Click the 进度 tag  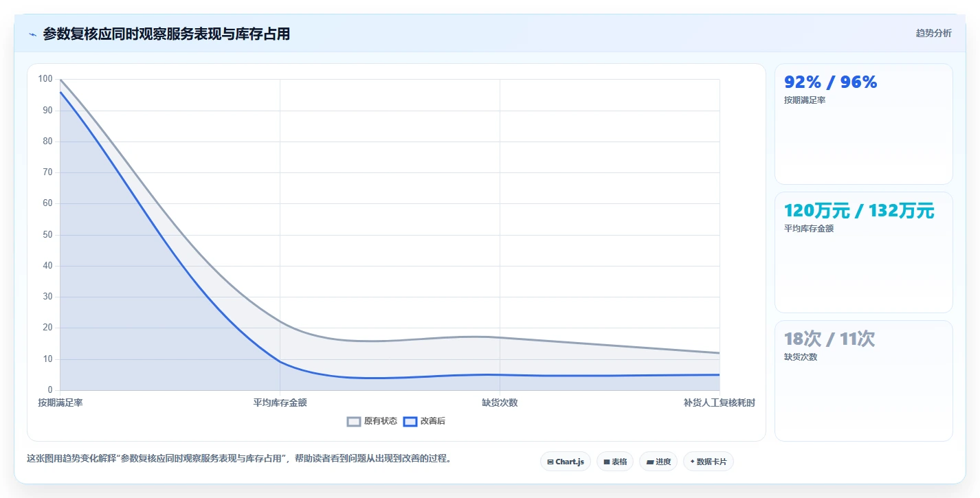pyautogui.click(x=658, y=462)
